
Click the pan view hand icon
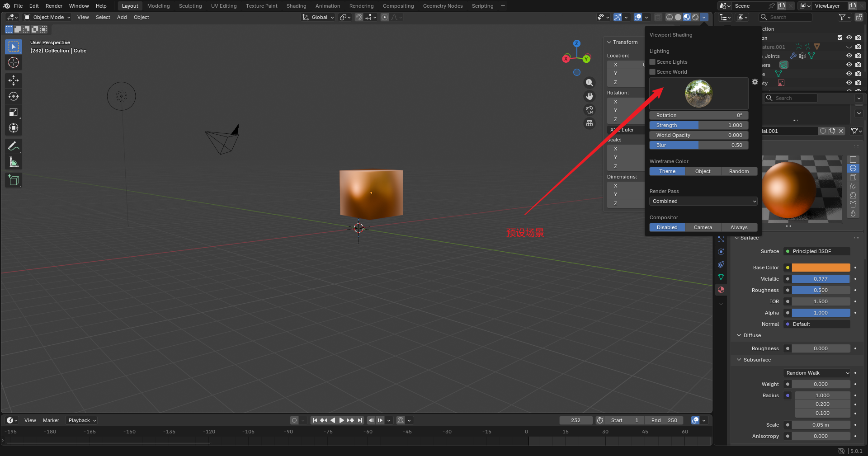tap(590, 96)
